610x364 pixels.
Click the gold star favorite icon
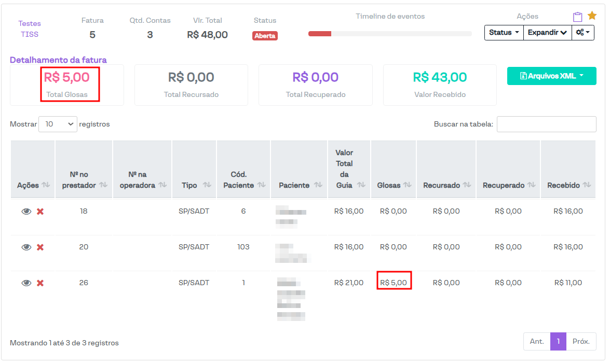click(592, 16)
